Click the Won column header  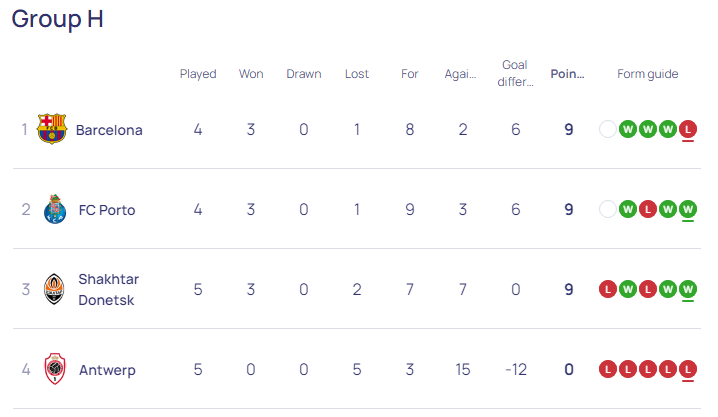click(x=251, y=74)
